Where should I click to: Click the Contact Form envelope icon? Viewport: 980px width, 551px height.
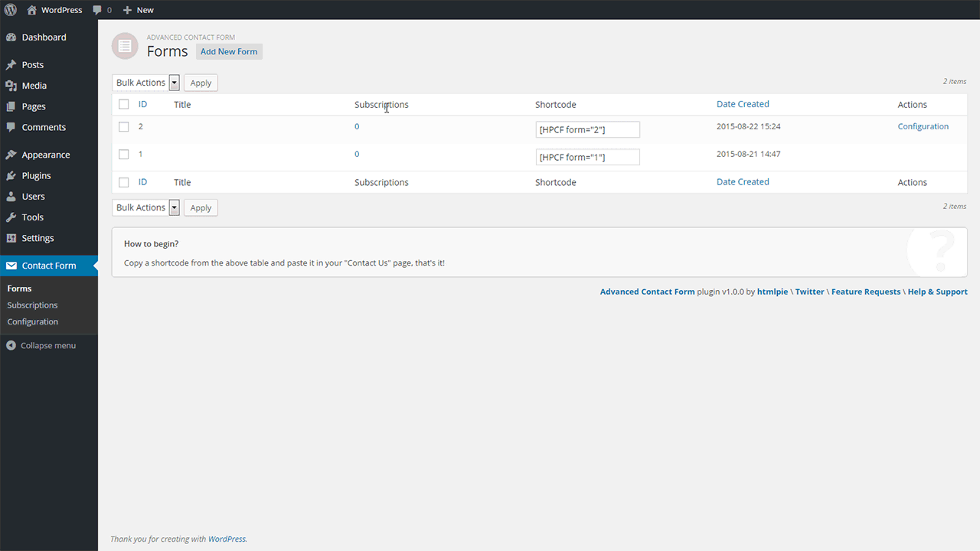pos(11,266)
